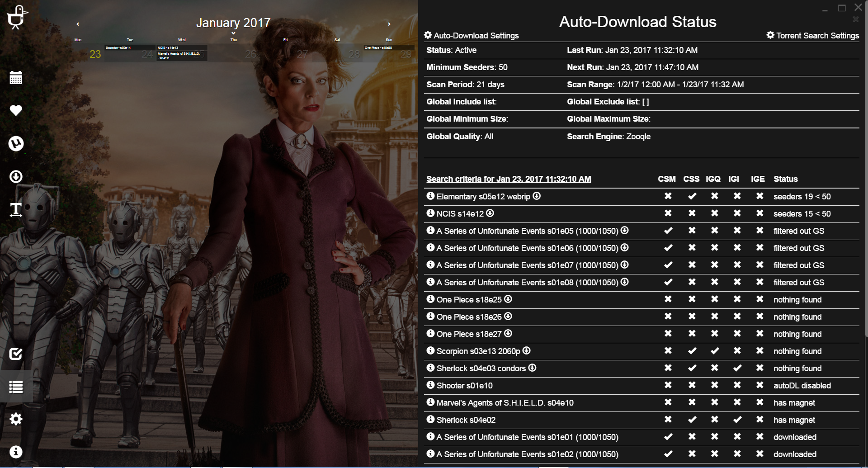The width and height of the screenshot is (868, 468).
Task: Download torrent for Unfortunate Events s01e08
Action: [625, 282]
